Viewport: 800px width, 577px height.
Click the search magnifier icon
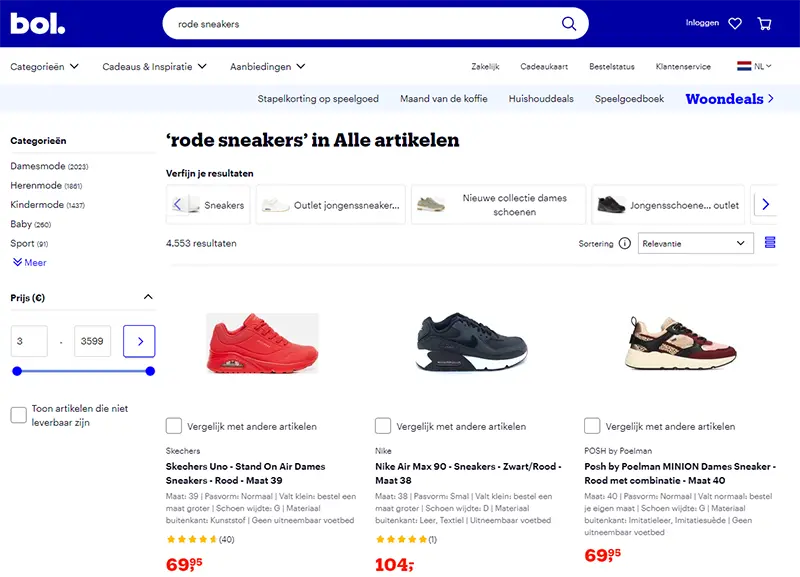tap(569, 23)
